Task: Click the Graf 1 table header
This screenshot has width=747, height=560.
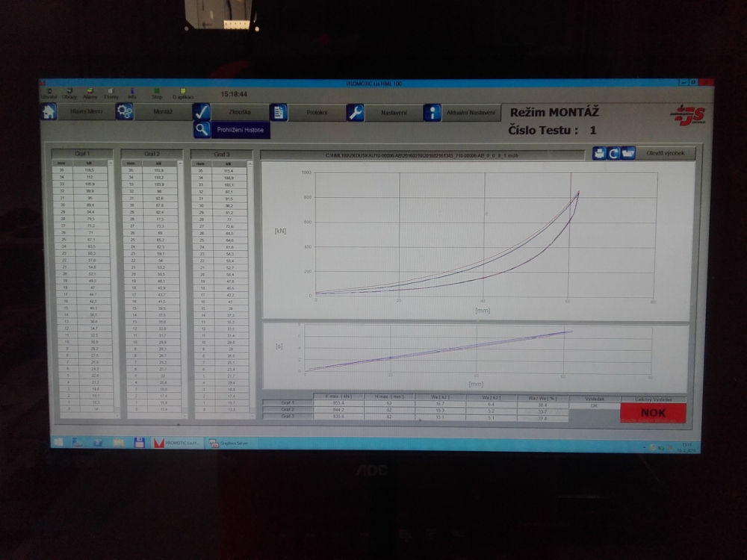Action: 82,154
